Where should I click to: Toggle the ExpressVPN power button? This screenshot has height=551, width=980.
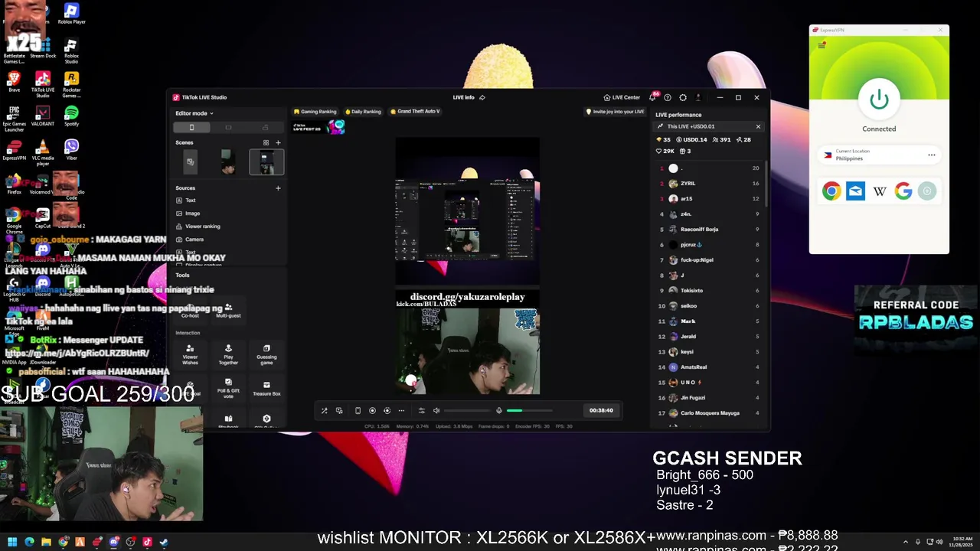pyautogui.click(x=879, y=99)
